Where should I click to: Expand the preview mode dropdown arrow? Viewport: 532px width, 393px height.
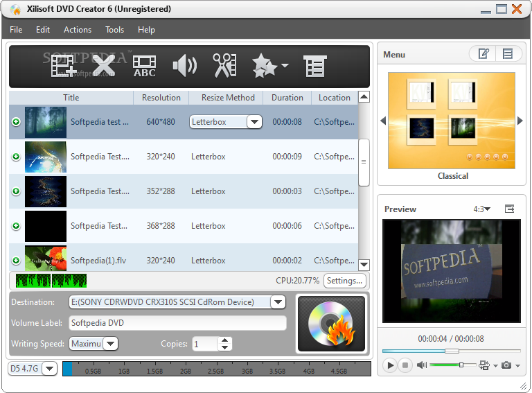(x=495, y=366)
